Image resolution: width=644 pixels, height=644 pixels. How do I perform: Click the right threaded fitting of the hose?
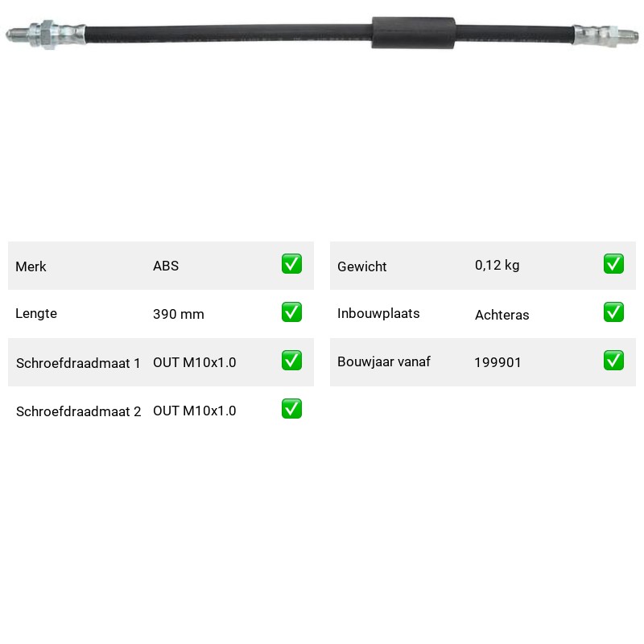click(x=606, y=35)
